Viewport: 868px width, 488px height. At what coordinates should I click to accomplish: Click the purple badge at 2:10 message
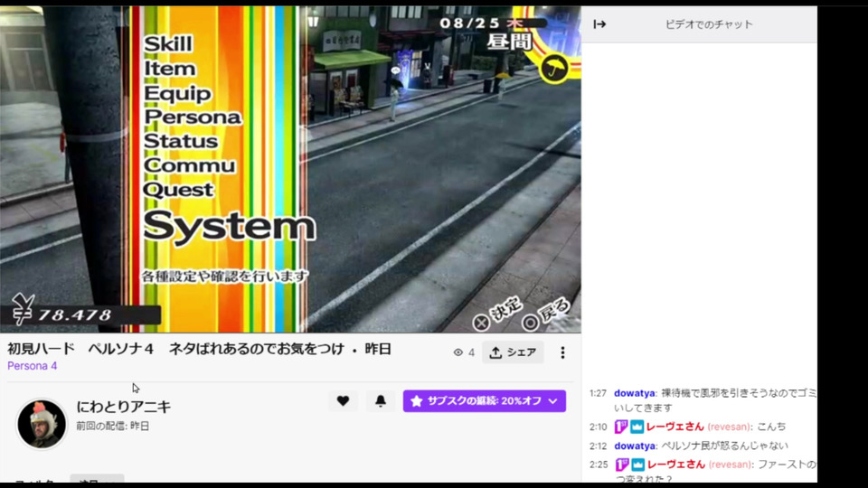(x=621, y=427)
